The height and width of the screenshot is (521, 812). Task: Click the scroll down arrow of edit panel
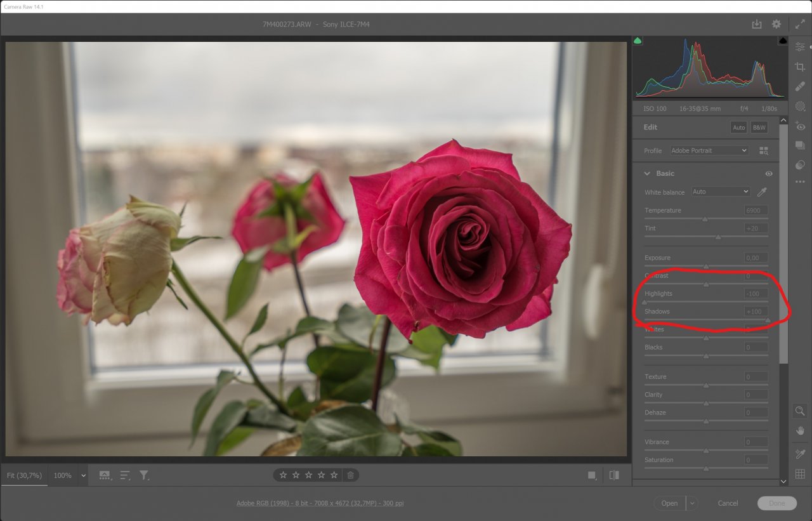(x=783, y=482)
